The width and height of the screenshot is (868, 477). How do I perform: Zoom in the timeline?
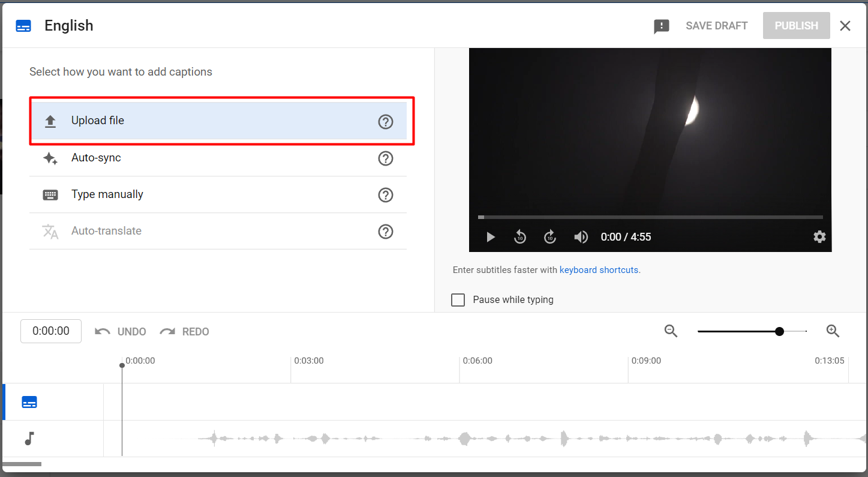point(833,331)
